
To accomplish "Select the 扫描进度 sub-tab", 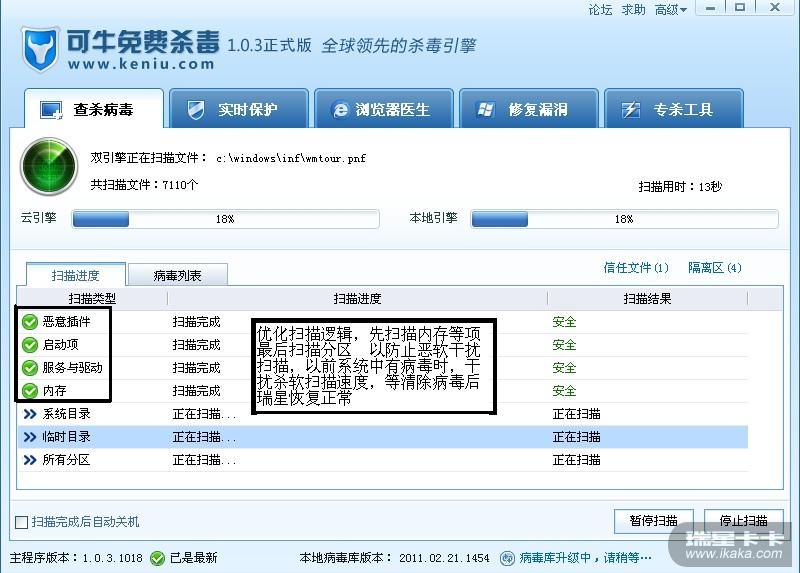I will tap(76, 275).
